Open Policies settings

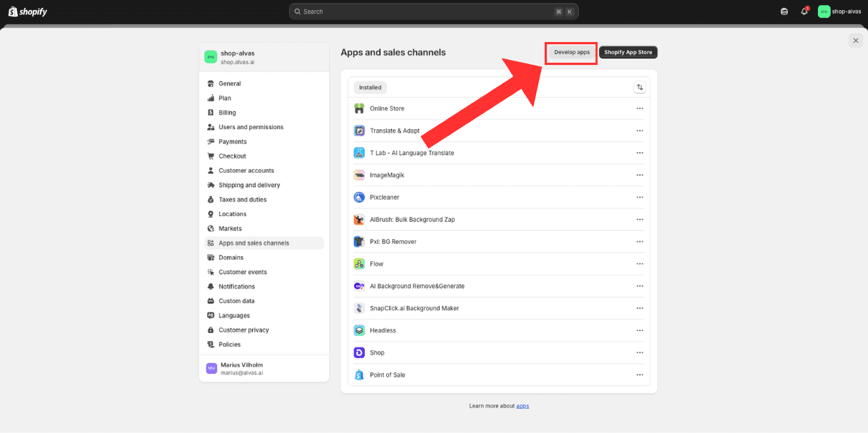tap(264, 345)
